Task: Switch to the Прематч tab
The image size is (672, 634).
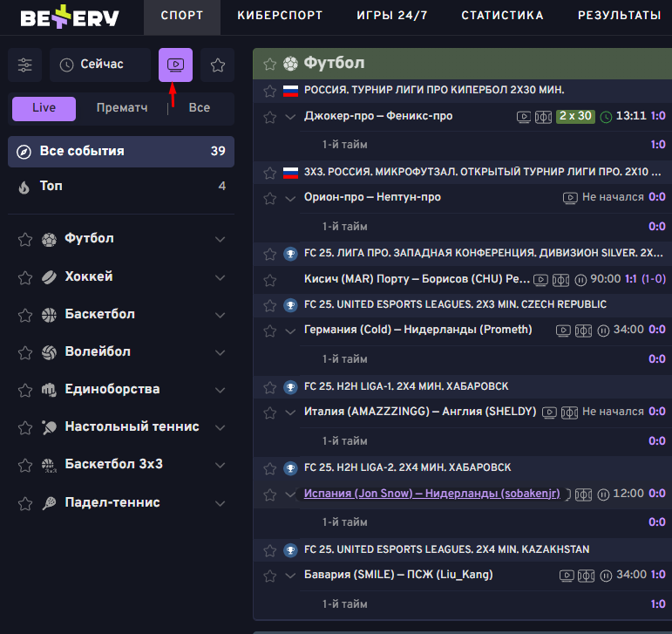Action: 122,107
